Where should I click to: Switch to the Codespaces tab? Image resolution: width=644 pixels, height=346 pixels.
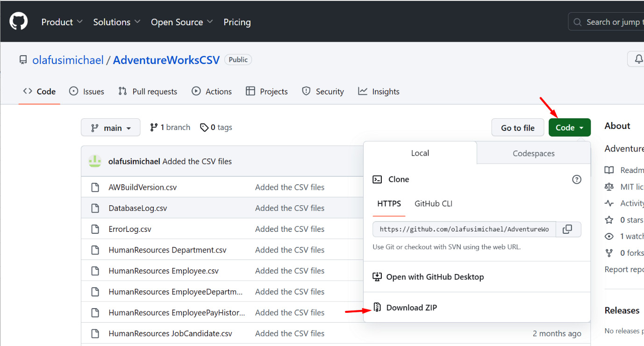(x=534, y=153)
